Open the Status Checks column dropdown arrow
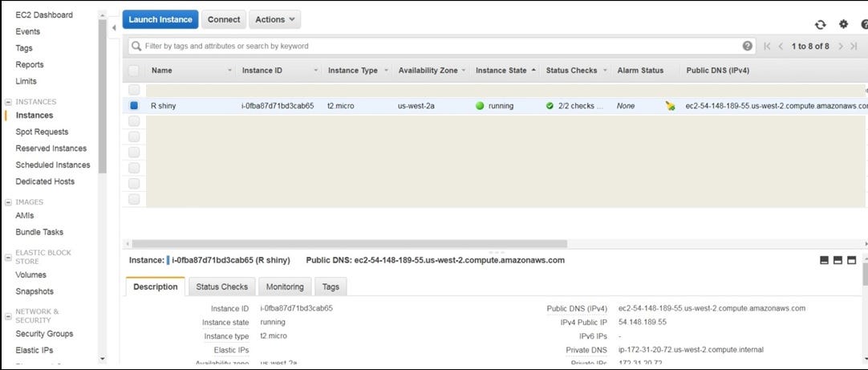 605,71
